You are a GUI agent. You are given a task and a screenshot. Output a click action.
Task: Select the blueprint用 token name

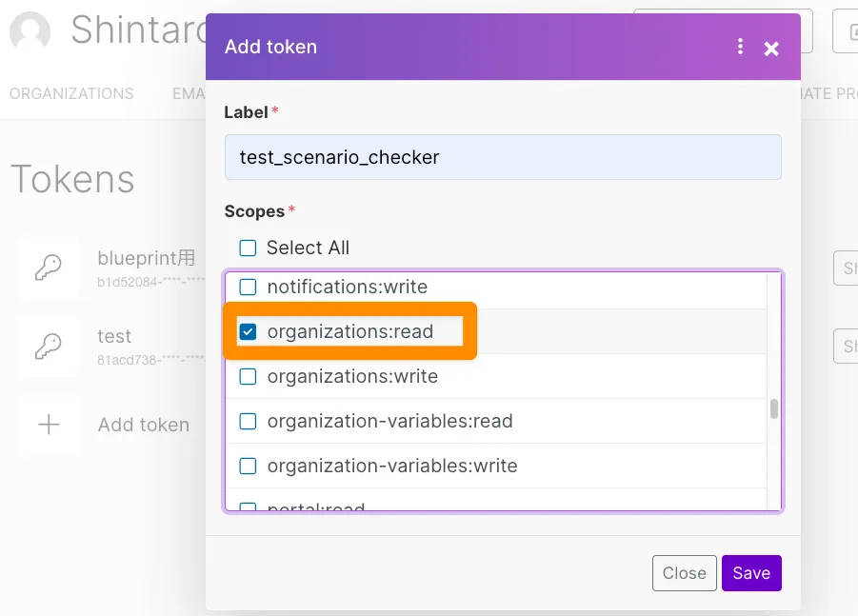click(x=147, y=258)
